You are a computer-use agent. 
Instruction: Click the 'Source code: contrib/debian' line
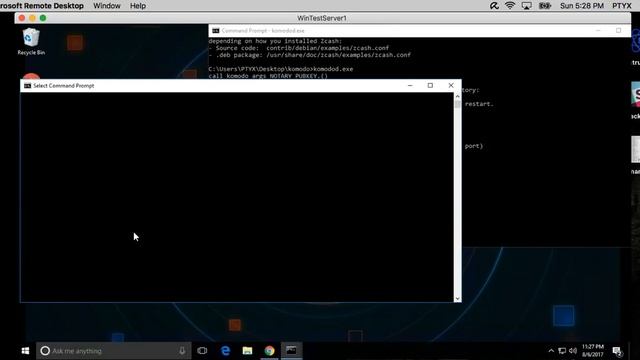click(x=298, y=48)
